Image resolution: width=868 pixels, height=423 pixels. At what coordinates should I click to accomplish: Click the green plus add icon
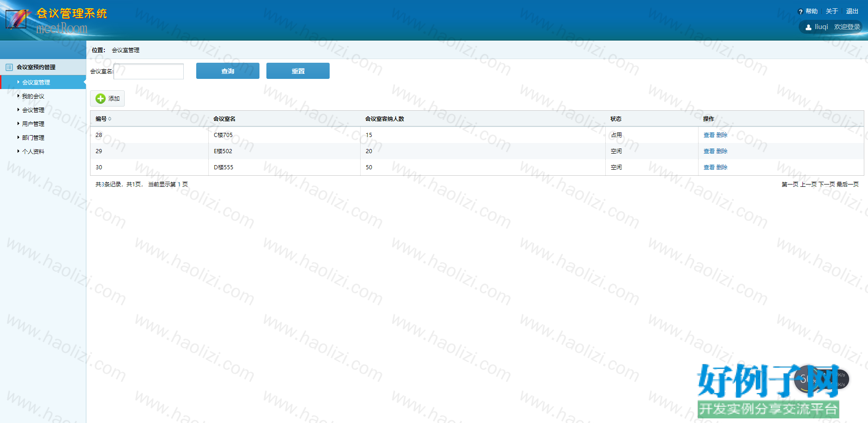[x=101, y=99]
